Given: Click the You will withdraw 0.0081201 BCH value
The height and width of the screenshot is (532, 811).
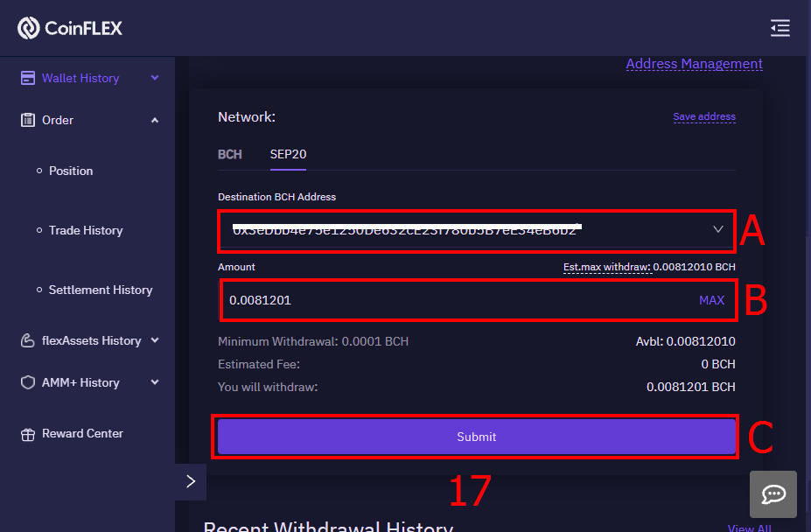Looking at the screenshot, I should point(690,387).
